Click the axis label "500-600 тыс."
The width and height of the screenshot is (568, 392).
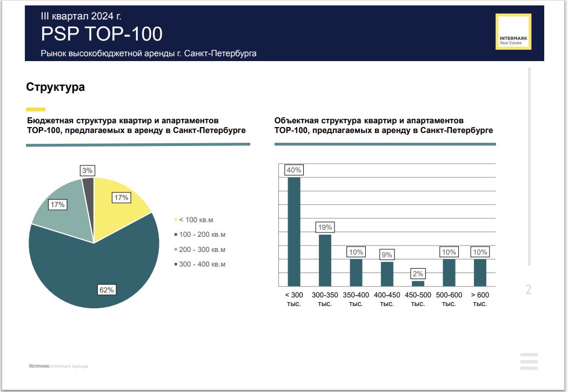coord(449,299)
